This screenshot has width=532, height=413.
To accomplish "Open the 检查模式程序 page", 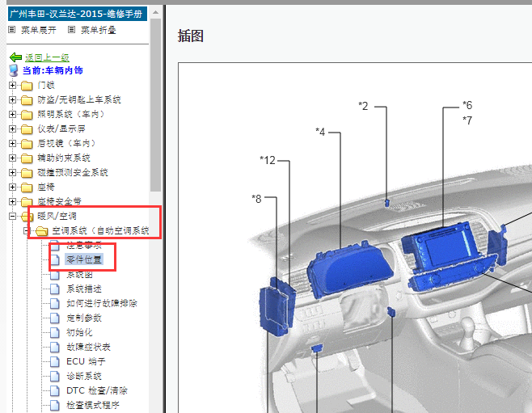I will pyautogui.click(x=93, y=406).
